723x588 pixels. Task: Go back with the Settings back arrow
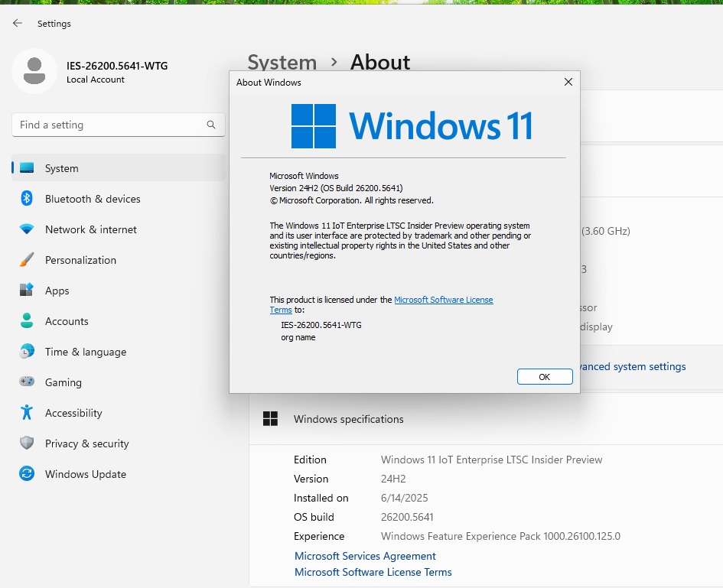click(18, 23)
